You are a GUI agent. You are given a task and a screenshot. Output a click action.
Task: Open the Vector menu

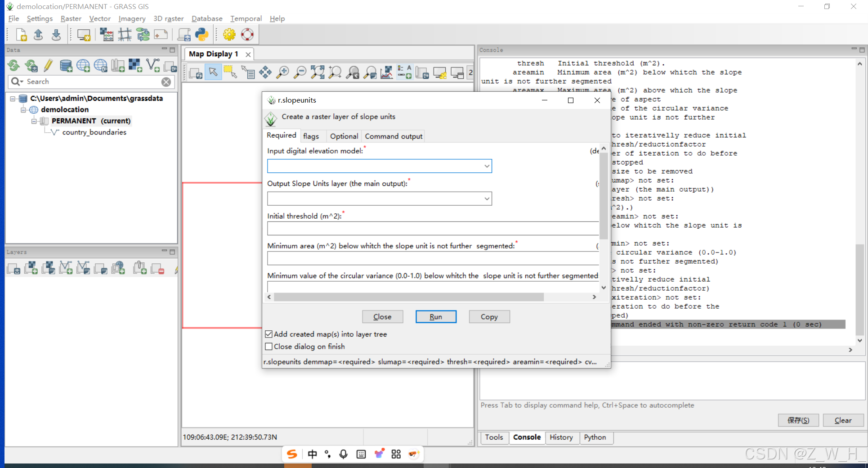(100, 18)
